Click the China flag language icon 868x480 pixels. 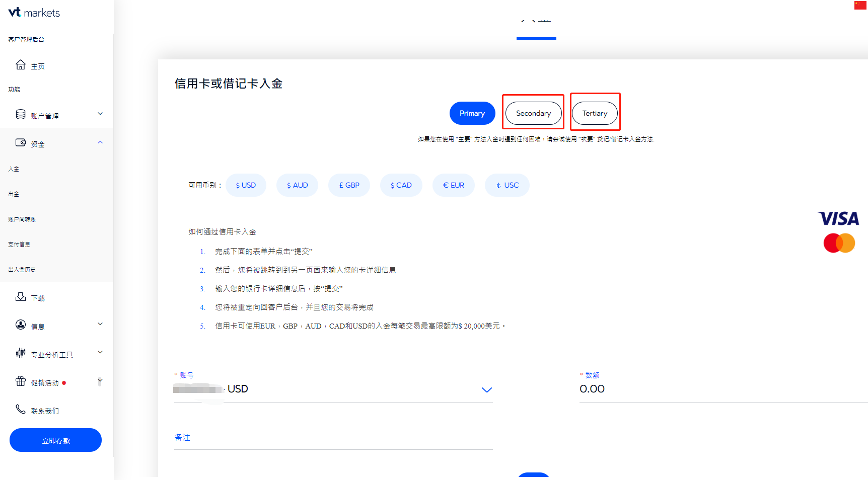[860, 6]
